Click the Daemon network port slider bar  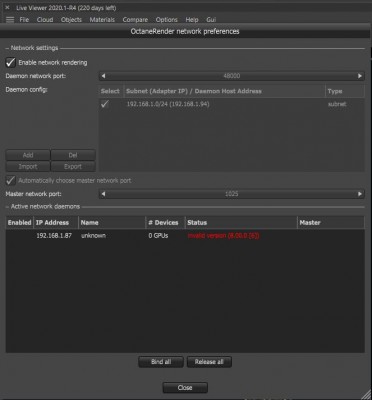click(x=232, y=76)
